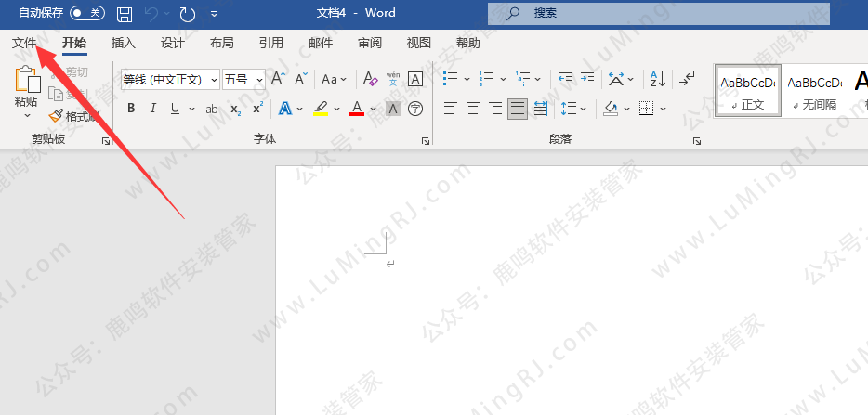Viewport: 868px width, 415px height.
Task: Click the line spacing icon
Action: 569,109
